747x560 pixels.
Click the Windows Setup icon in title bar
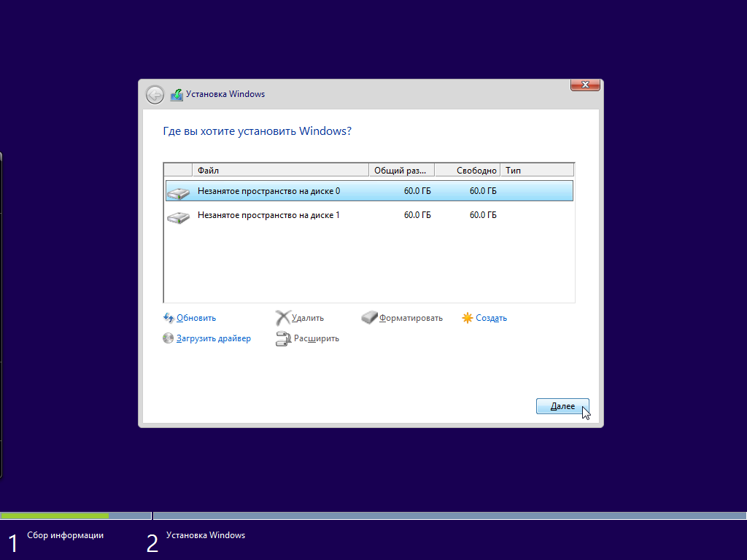point(177,94)
